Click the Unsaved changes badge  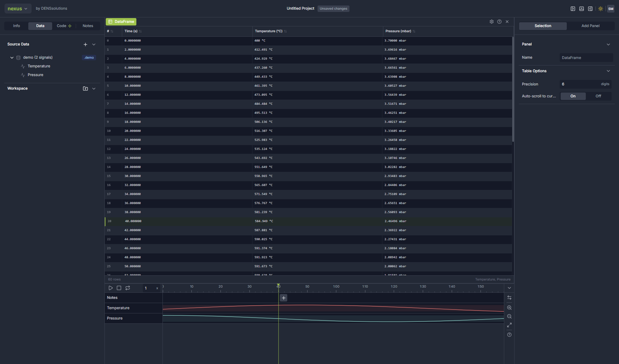tap(333, 9)
